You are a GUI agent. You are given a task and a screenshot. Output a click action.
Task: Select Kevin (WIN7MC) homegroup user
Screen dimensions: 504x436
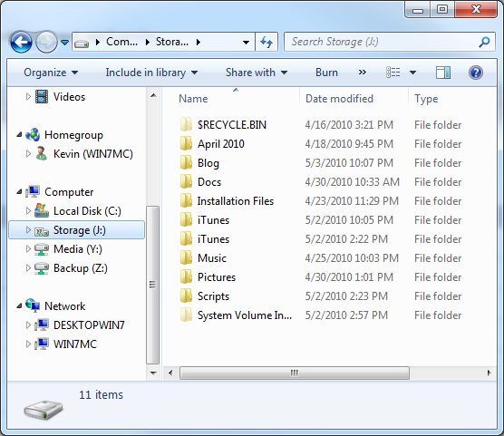92,154
